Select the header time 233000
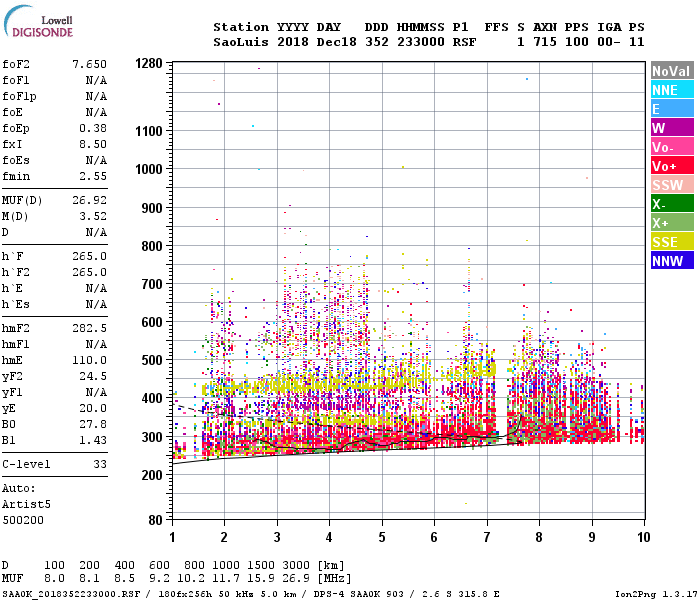Viewport: 700px width, 600px height. click(421, 42)
